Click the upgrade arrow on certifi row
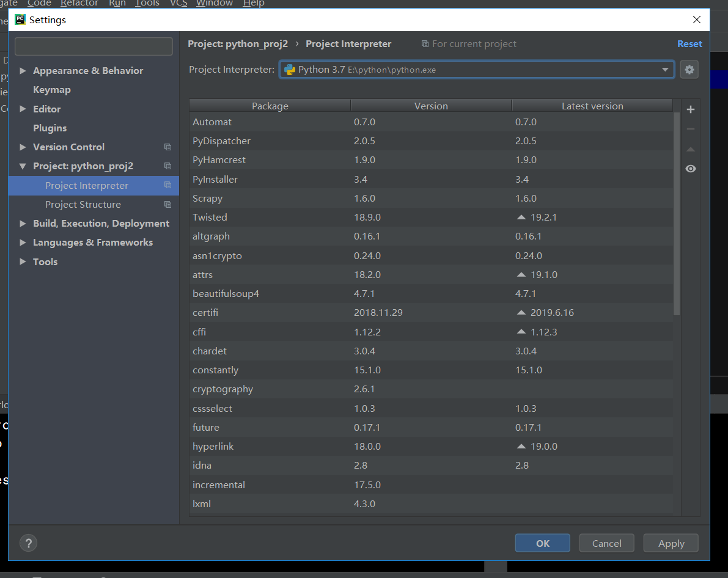Screen dimensions: 728x578 pos(521,313)
